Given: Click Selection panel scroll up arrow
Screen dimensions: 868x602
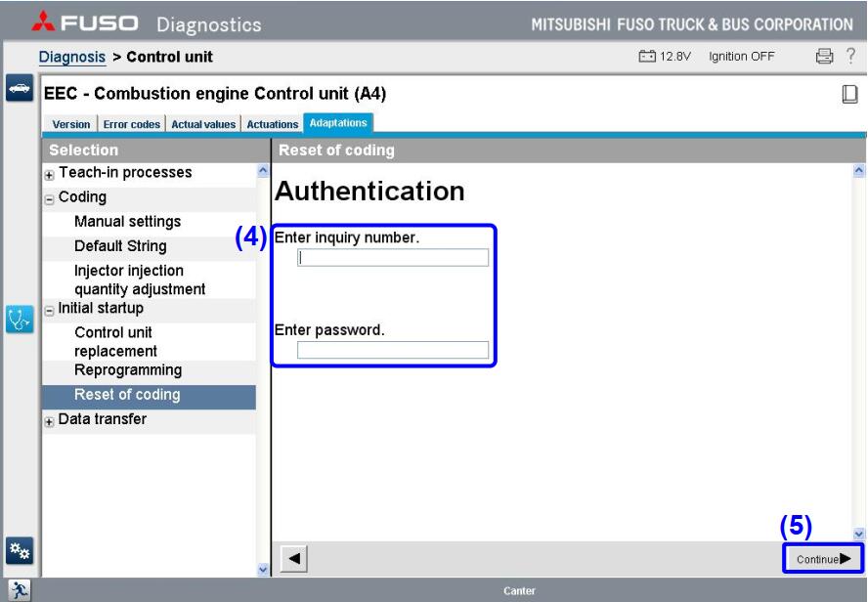Looking at the screenshot, I should pyautogui.click(x=263, y=170).
